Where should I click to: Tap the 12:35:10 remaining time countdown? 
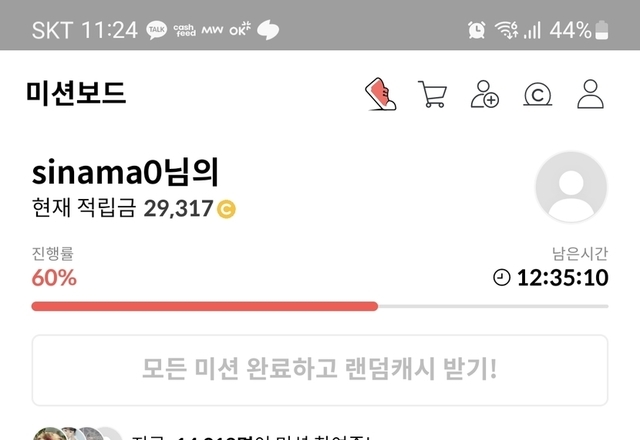click(562, 278)
